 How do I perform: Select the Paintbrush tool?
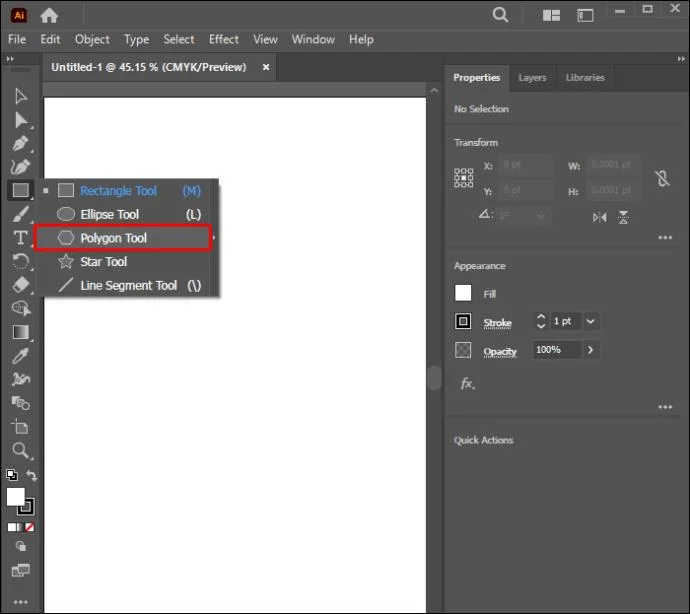point(20,214)
